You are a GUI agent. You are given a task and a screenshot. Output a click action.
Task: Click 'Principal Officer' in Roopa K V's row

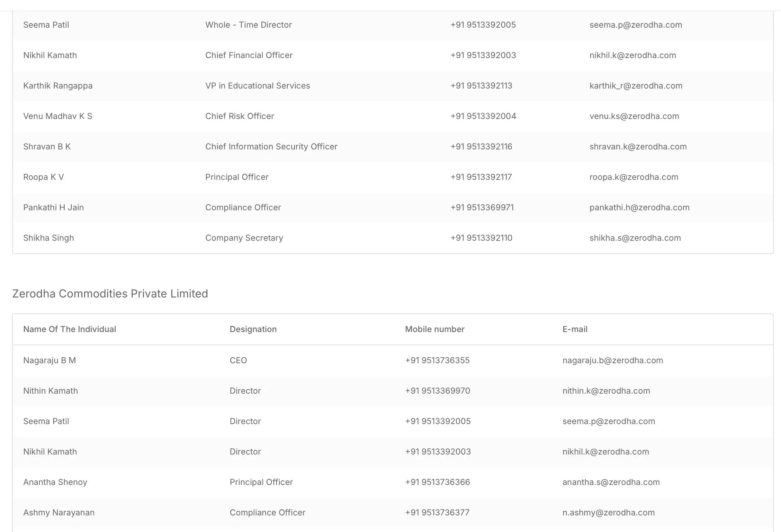237,177
